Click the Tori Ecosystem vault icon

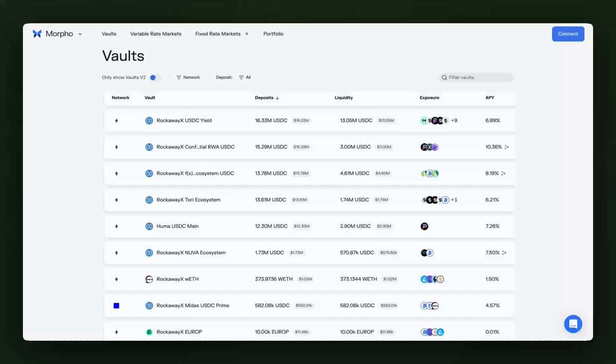click(149, 200)
